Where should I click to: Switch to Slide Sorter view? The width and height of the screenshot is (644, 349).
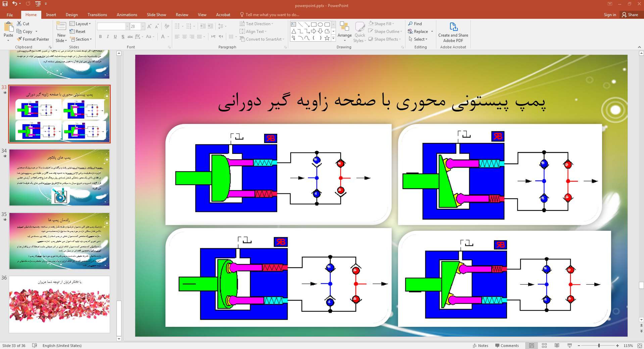tap(544, 346)
